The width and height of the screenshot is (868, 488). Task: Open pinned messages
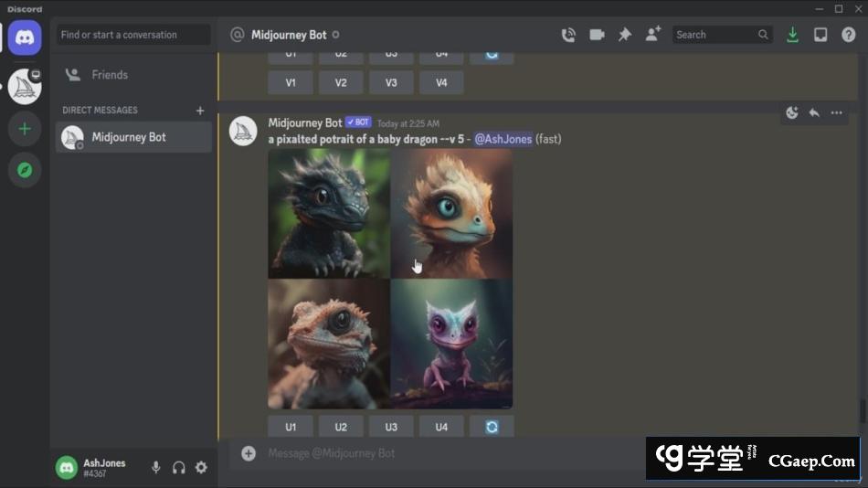coord(625,35)
